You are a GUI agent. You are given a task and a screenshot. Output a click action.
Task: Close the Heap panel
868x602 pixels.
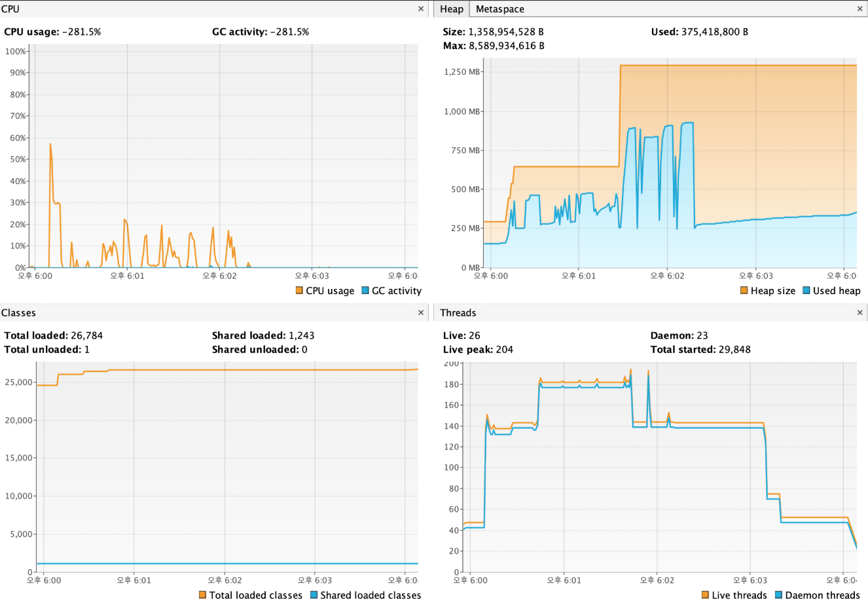point(859,9)
